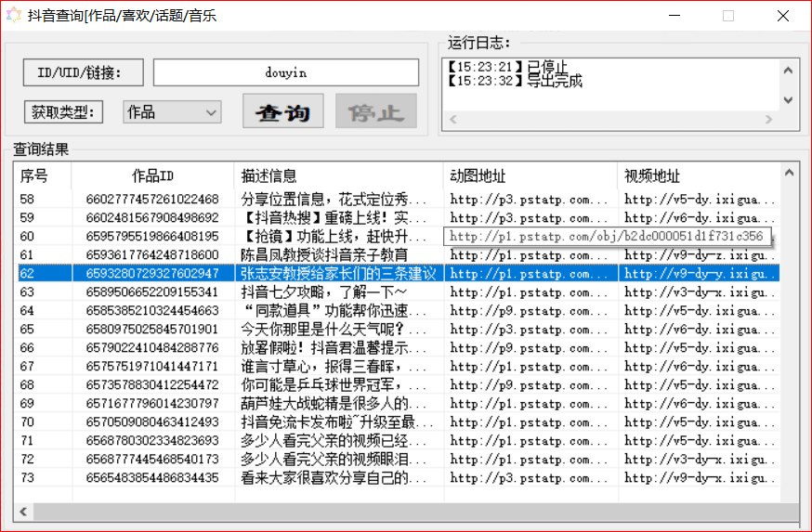Click the app star icon in title bar

13,15
